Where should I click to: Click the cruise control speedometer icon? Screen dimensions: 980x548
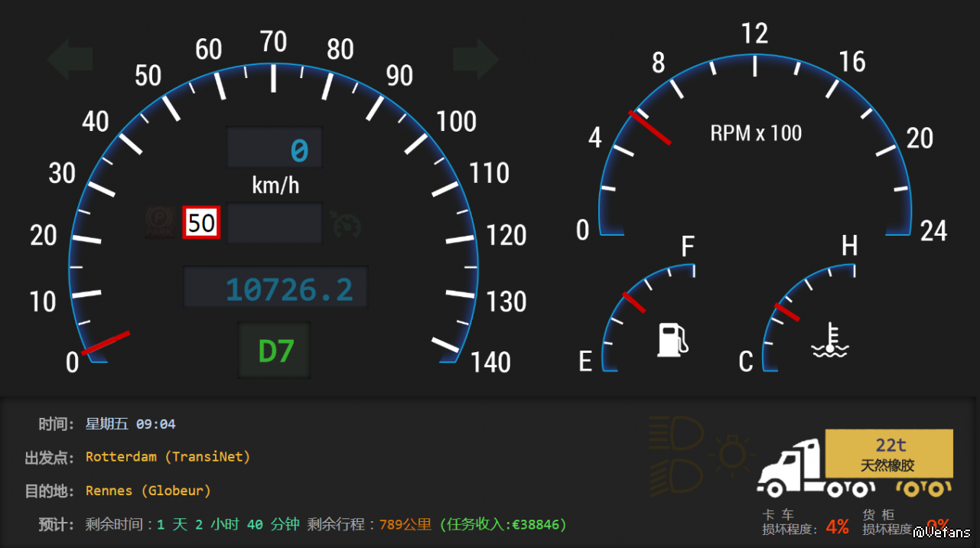coord(346,224)
